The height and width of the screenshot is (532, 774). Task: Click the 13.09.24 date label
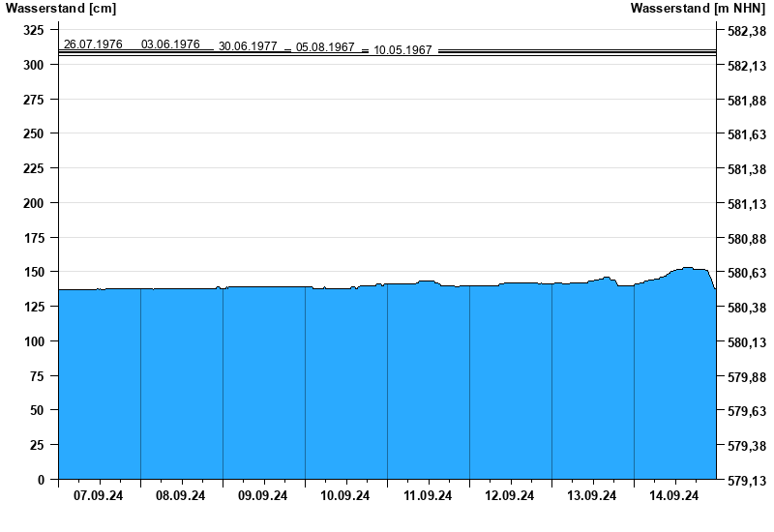(592, 496)
